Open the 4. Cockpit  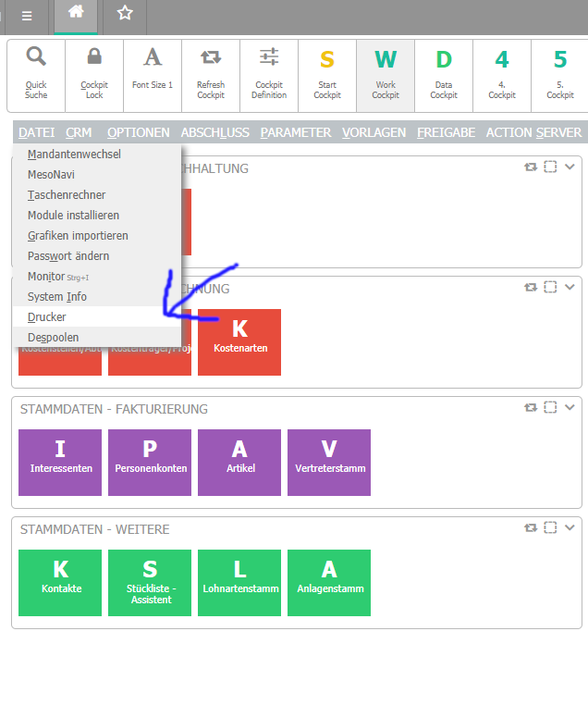tap(502, 69)
